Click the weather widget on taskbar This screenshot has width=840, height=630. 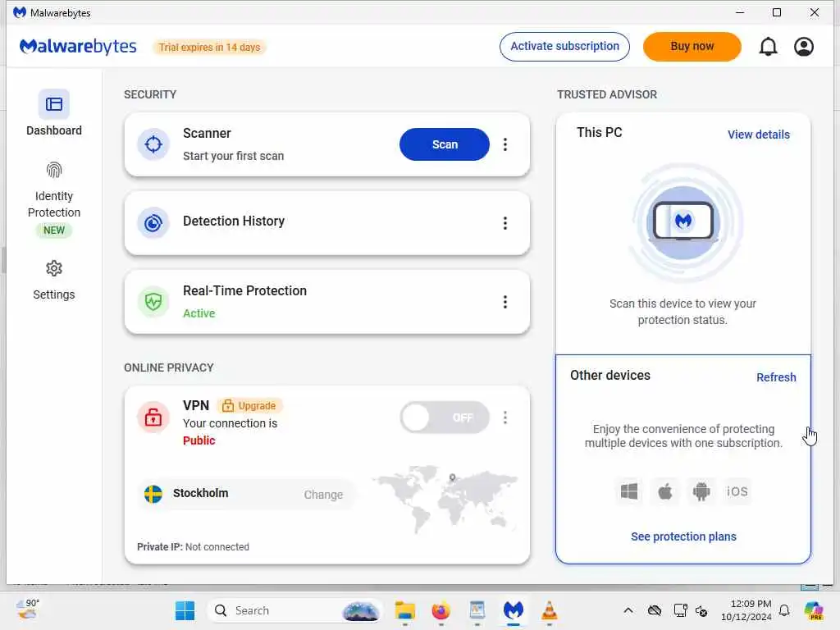click(28, 609)
